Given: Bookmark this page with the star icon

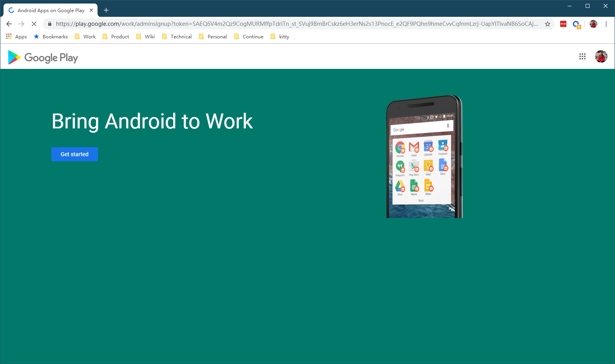Looking at the screenshot, I should pos(548,24).
